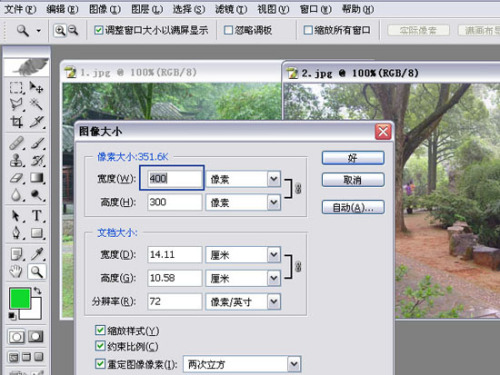Select the Rectangular Marquee tool

(16, 88)
